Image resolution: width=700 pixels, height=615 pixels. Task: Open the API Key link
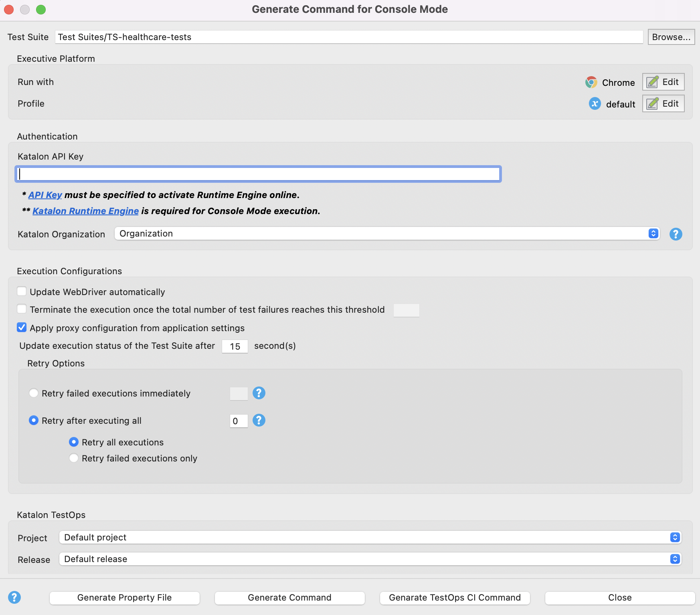click(45, 195)
